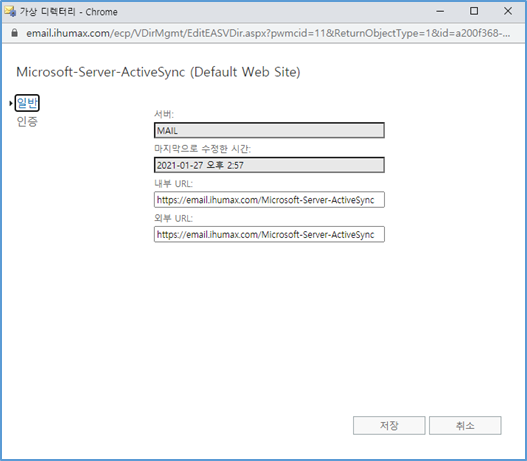Click the address bar URL text
This screenshot has height=461, width=527.
tap(268, 33)
